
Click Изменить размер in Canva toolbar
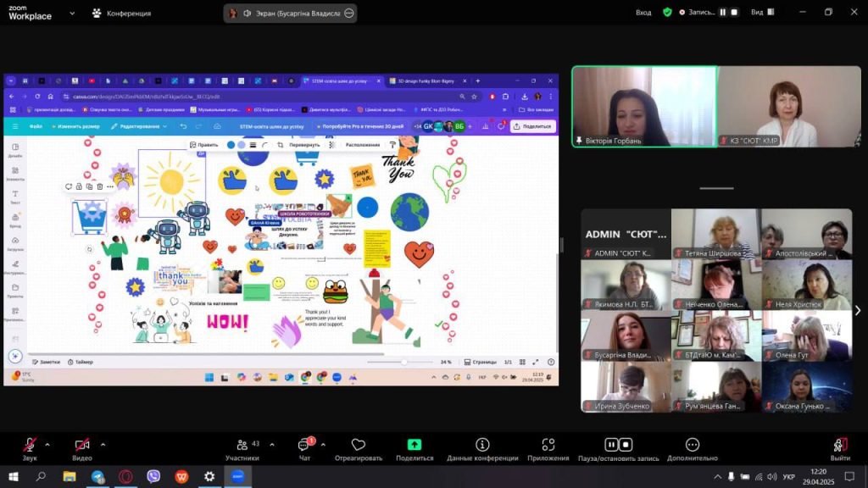75,127
